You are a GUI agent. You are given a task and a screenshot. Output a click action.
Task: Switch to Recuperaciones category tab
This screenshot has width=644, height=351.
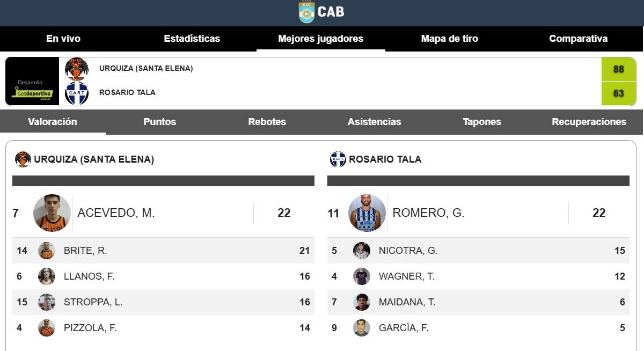click(x=589, y=122)
